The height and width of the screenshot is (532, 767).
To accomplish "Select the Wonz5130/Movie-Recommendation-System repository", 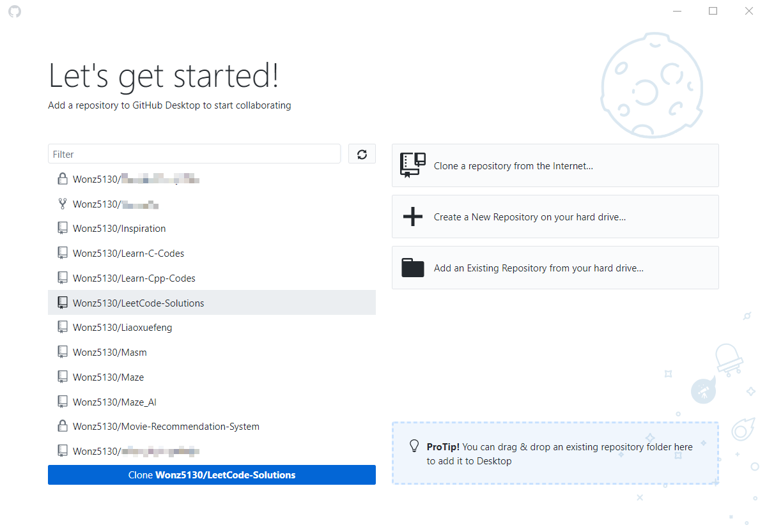I will (212, 426).
